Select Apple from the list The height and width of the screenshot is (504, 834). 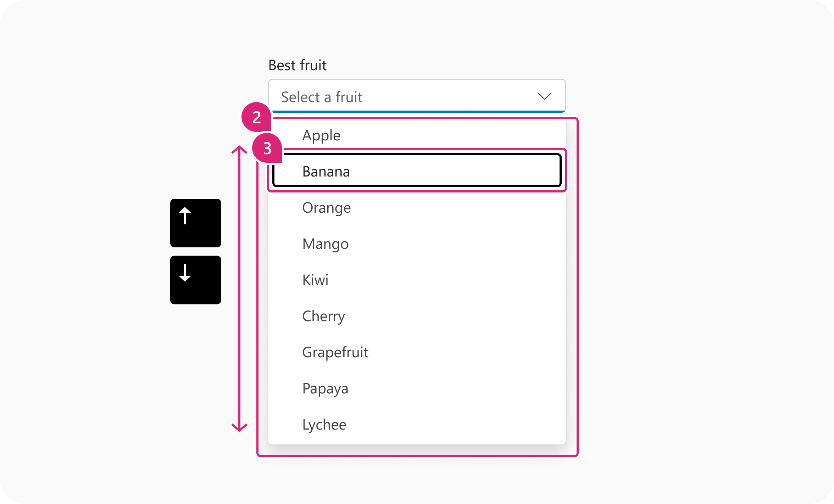[417, 135]
